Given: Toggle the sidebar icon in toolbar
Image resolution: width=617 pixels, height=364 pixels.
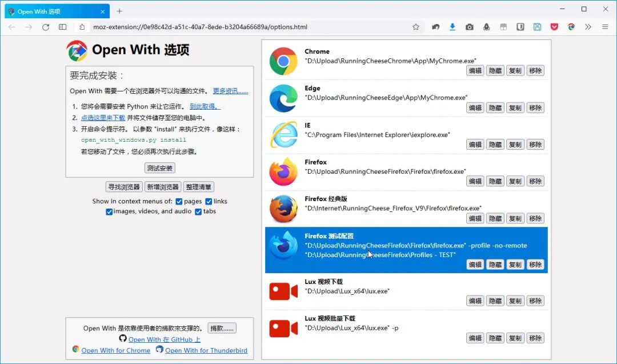Looking at the screenshot, I should [x=63, y=27].
